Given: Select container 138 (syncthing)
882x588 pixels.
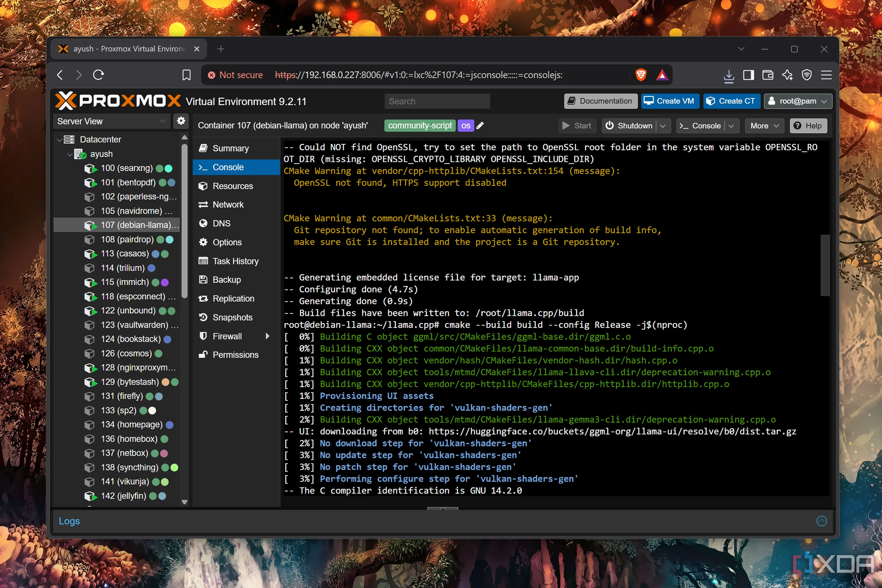Looking at the screenshot, I should coord(117,467).
